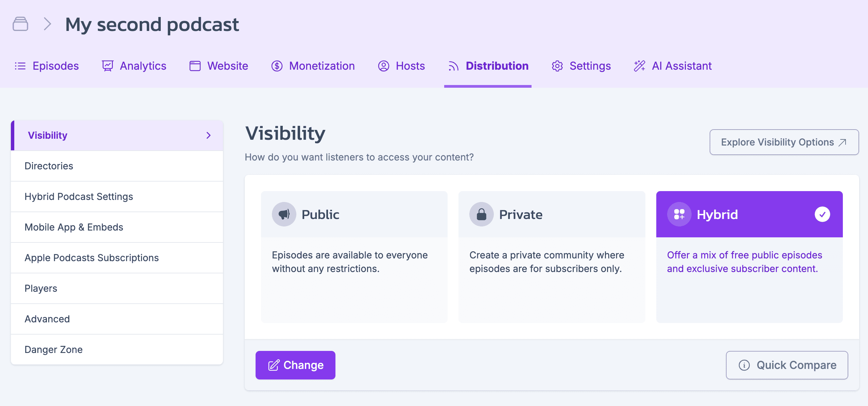Click the info icon in Quick Compare

[744, 365]
